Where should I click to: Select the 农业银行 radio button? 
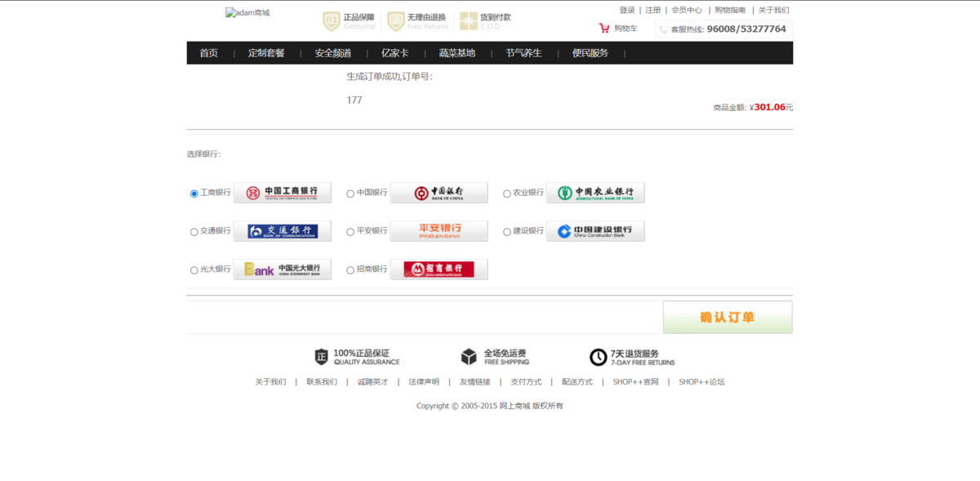[x=507, y=194]
